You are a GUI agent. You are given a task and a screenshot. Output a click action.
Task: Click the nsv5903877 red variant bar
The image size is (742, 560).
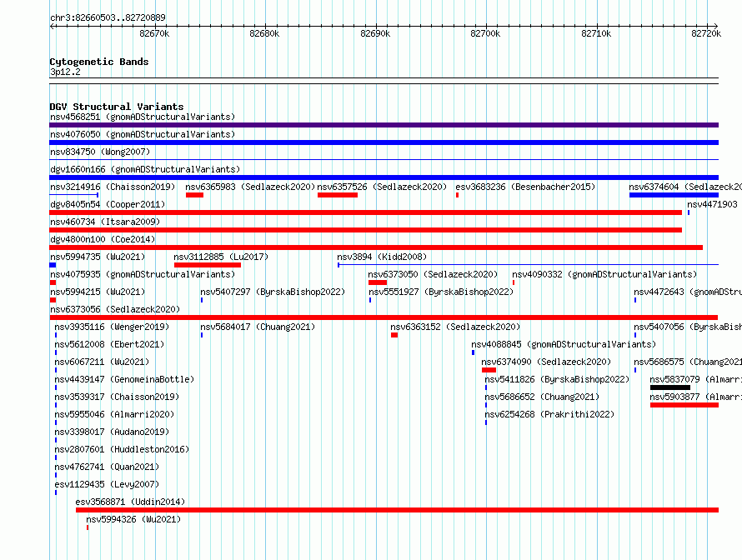tap(684, 405)
